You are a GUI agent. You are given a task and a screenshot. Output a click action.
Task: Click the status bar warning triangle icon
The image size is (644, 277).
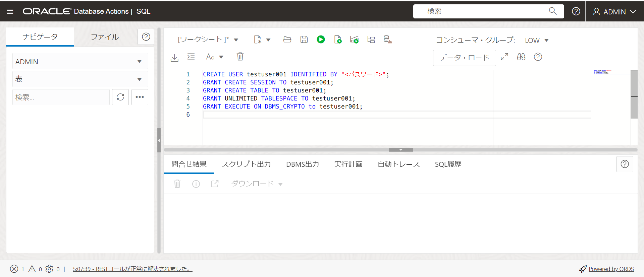coord(32,269)
